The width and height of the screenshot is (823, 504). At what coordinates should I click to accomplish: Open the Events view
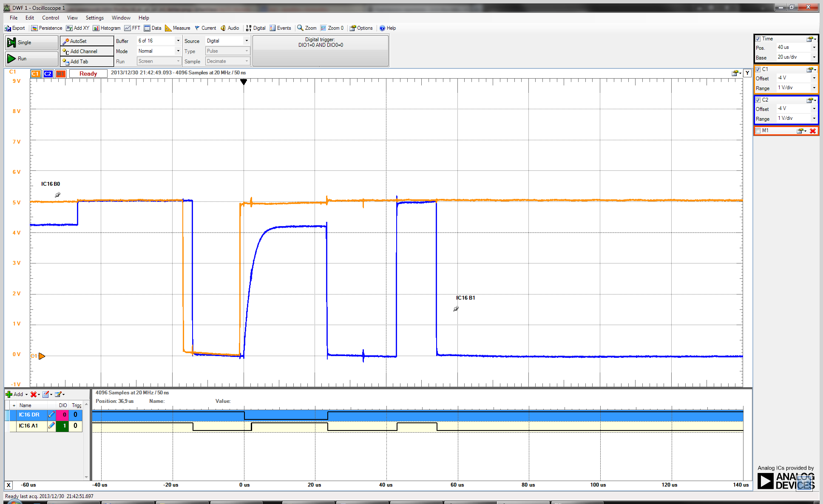pos(280,28)
